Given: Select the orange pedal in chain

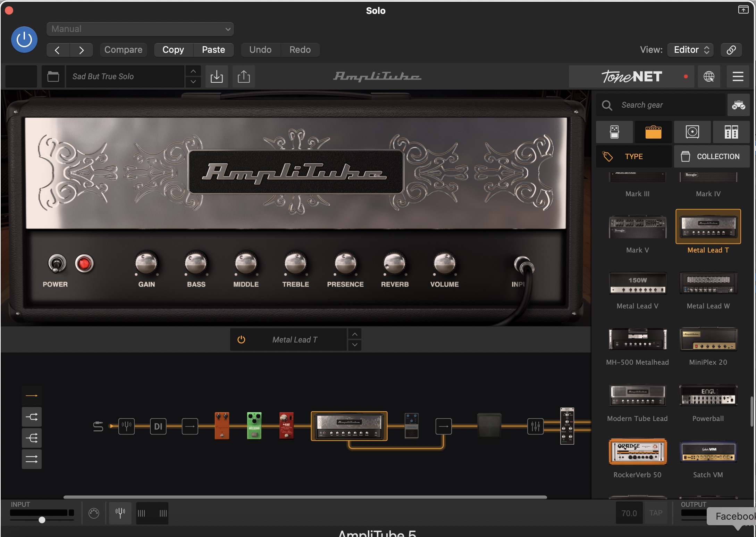Looking at the screenshot, I should tap(222, 426).
